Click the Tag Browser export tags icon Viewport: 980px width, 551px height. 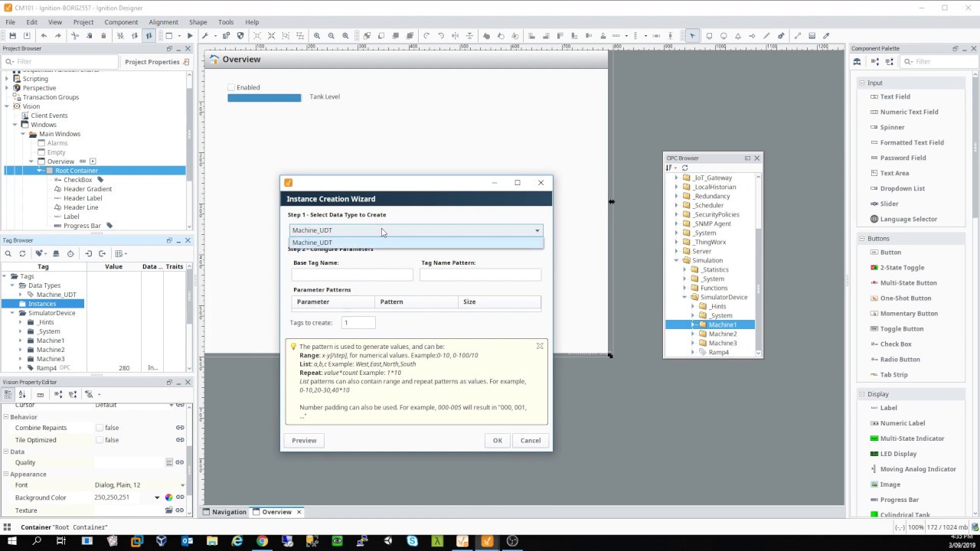point(103,253)
